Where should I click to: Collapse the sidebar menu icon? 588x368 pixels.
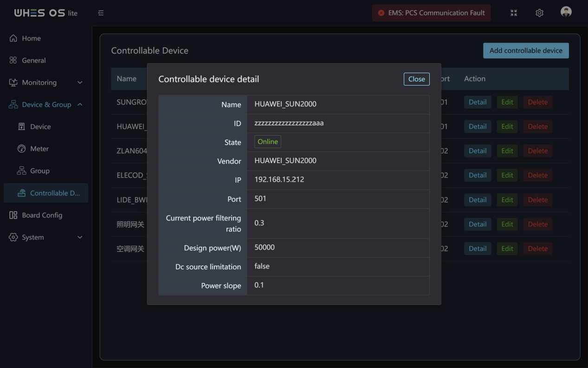coord(101,13)
